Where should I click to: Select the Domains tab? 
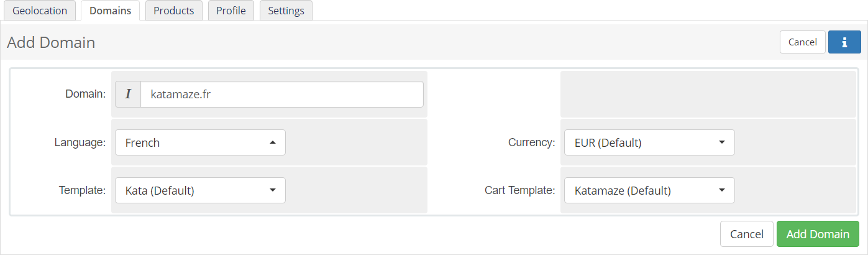pyautogui.click(x=111, y=11)
